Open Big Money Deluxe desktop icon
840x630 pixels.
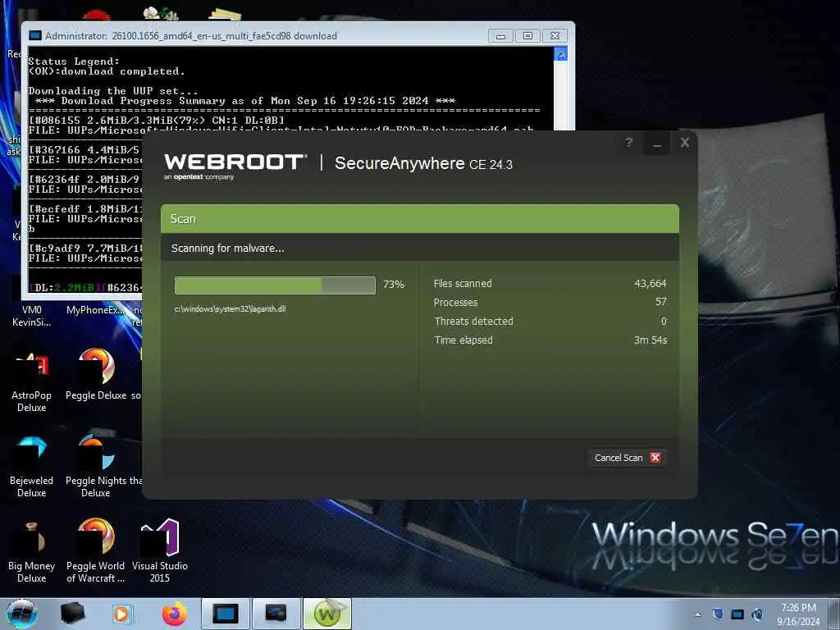pos(32,553)
